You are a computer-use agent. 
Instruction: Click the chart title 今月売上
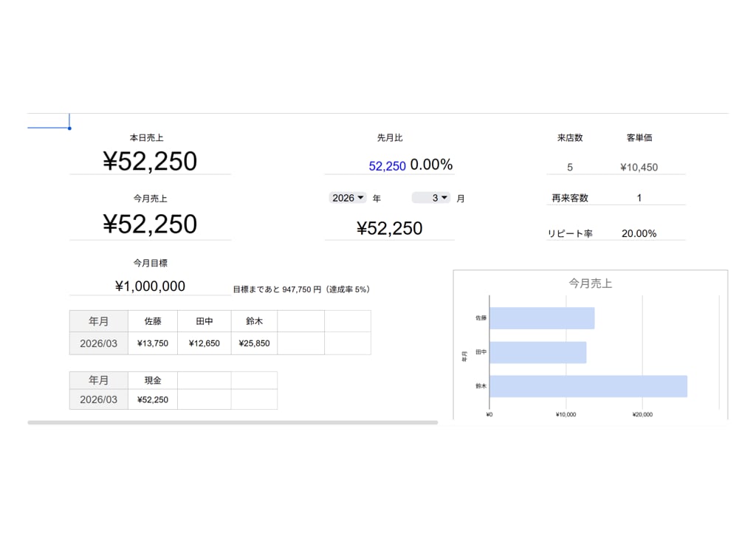[590, 284]
